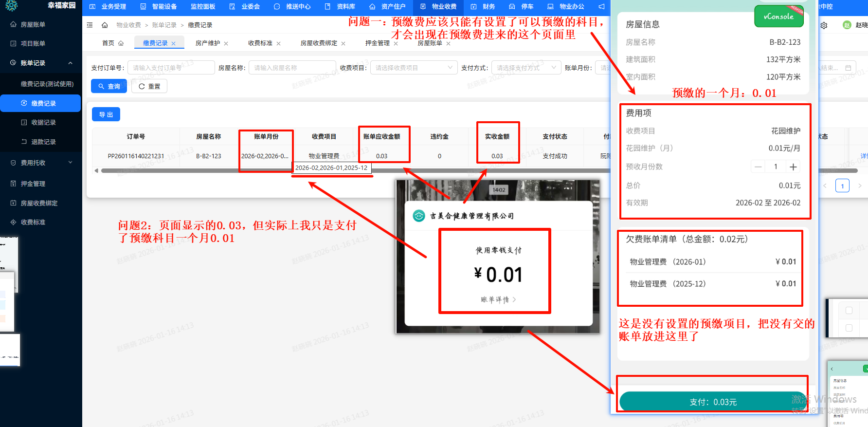Tick the lower checkbox in the right thumbnail

tap(849, 328)
